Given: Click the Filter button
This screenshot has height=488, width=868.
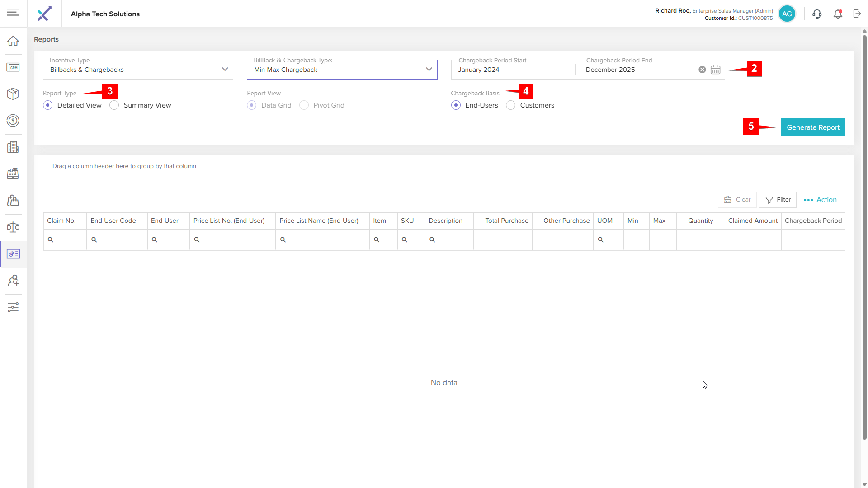Looking at the screenshot, I should click(778, 200).
